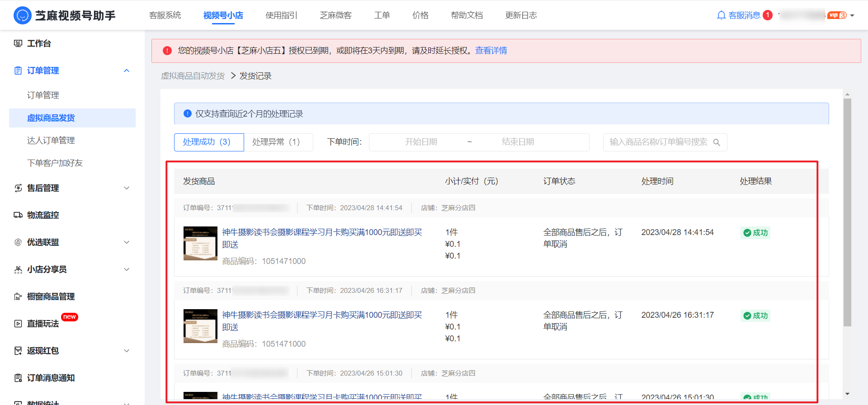
Task: Click the 开始日期 date field
Action: [x=421, y=142]
